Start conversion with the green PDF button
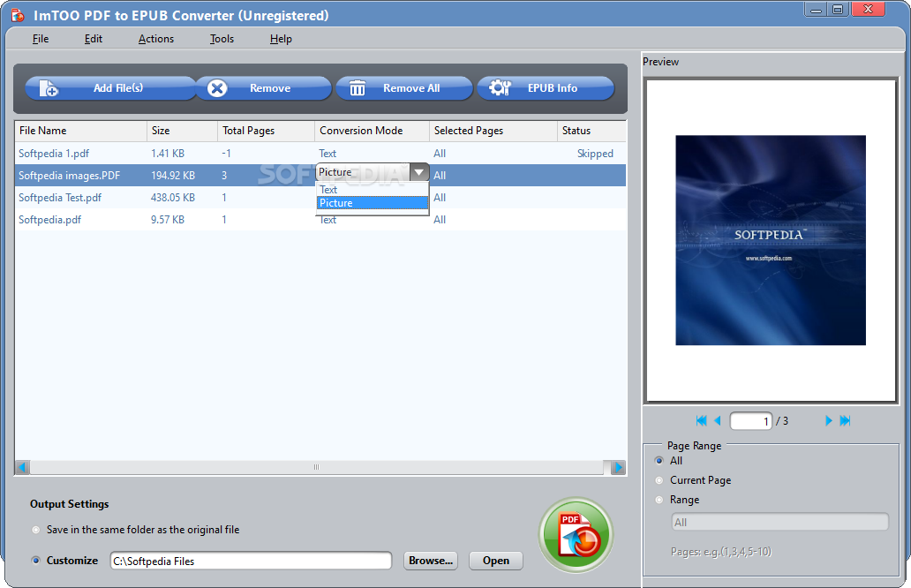 576,534
